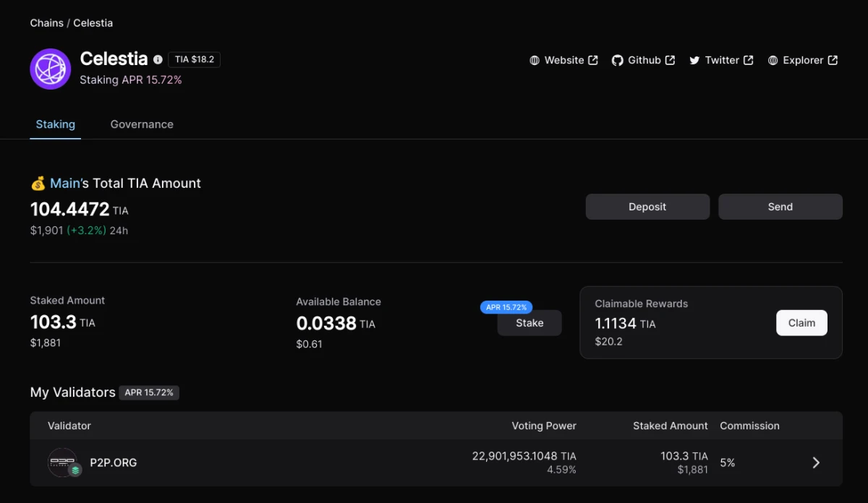Click the Available Balance label

[339, 301]
